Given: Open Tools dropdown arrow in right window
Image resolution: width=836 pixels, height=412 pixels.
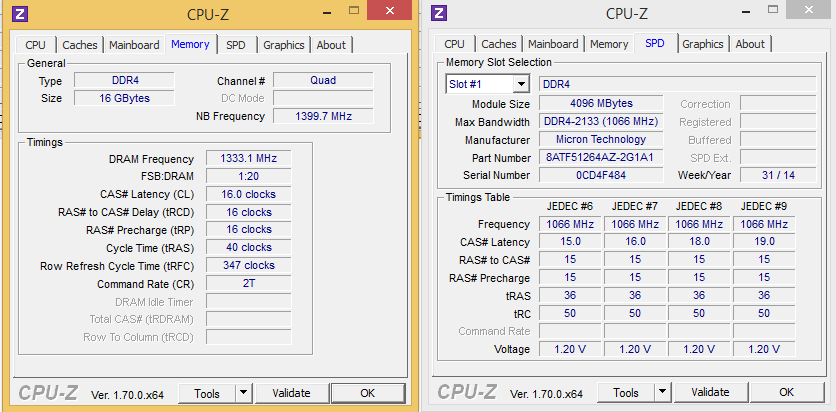Looking at the screenshot, I should 662,392.
